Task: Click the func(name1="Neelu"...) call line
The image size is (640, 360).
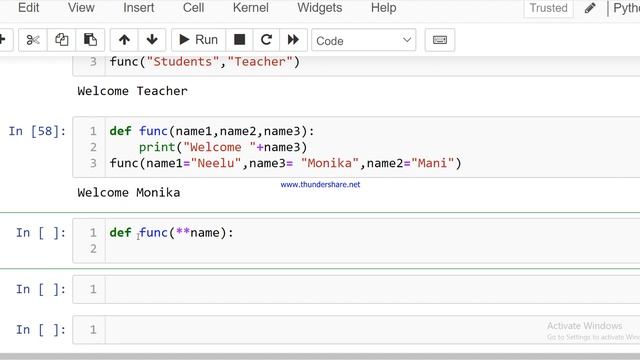Action: (285, 163)
